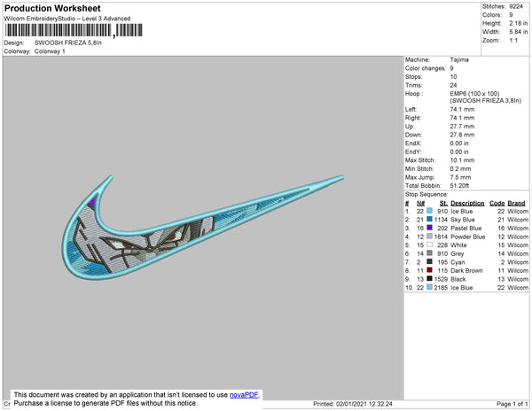Click the Grey color swatch
The height and width of the screenshot is (411, 532).
429,253
